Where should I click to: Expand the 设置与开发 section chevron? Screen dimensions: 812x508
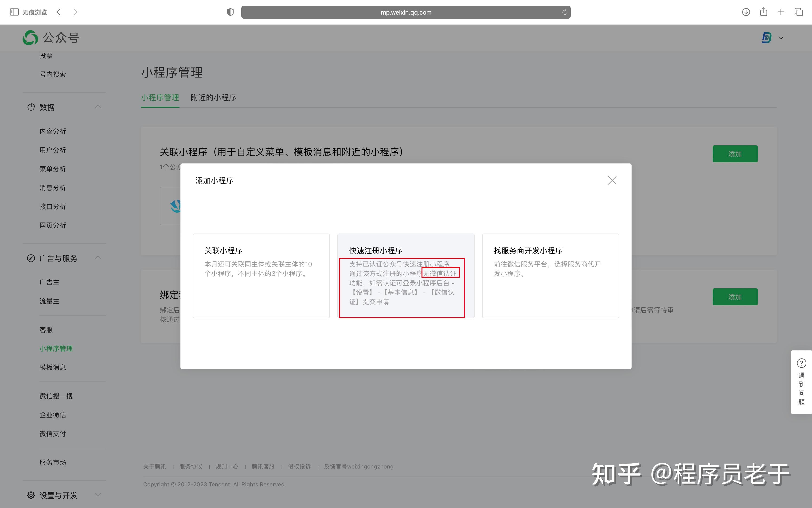(98, 495)
